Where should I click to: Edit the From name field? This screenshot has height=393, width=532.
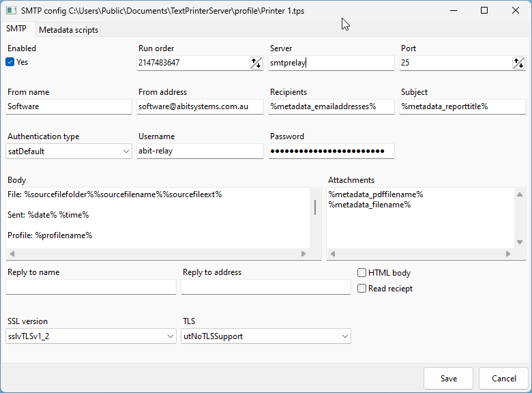[68, 106]
